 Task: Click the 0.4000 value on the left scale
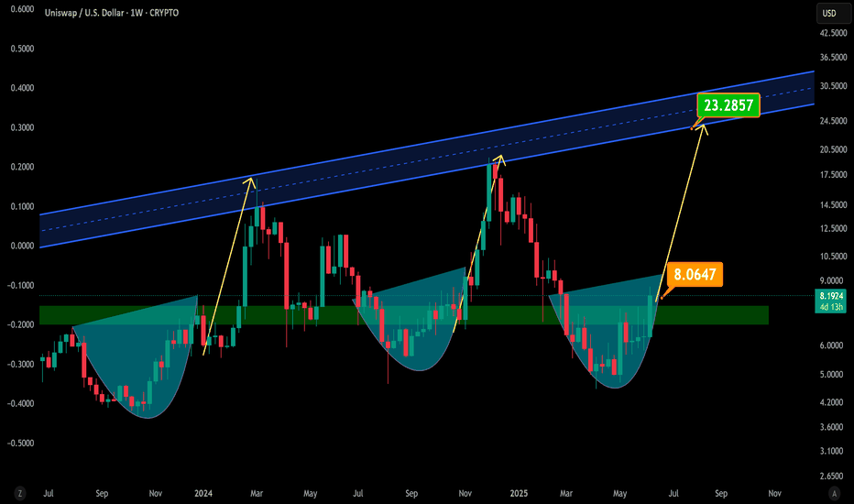(22, 88)
